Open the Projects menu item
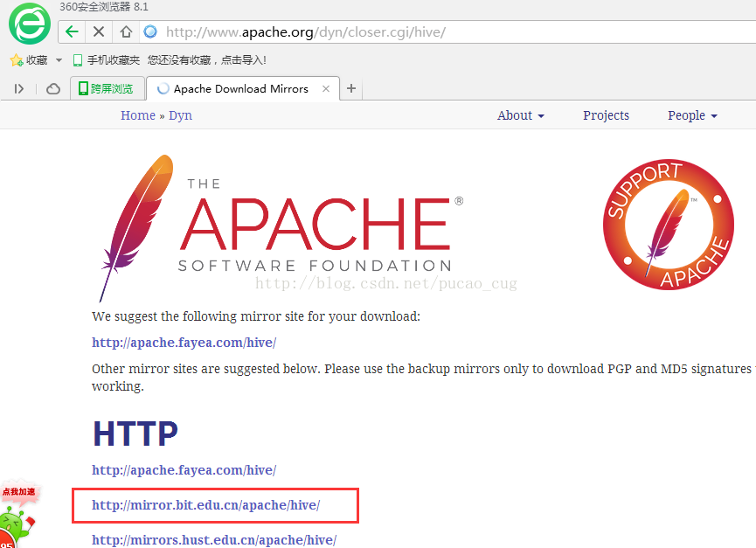Screen dimensions: 756x548 click(x=606, y=115)
